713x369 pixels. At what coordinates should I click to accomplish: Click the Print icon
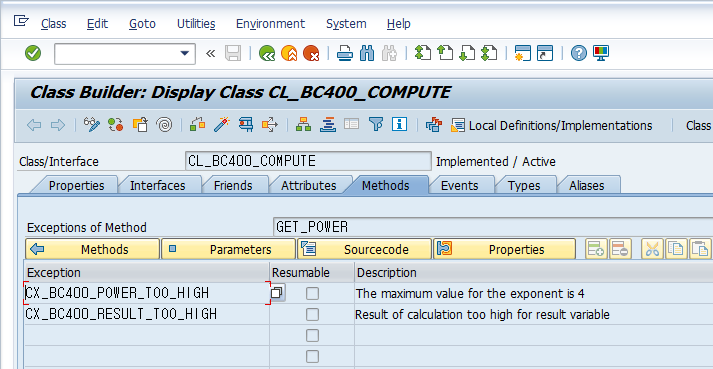pos(345,53)
